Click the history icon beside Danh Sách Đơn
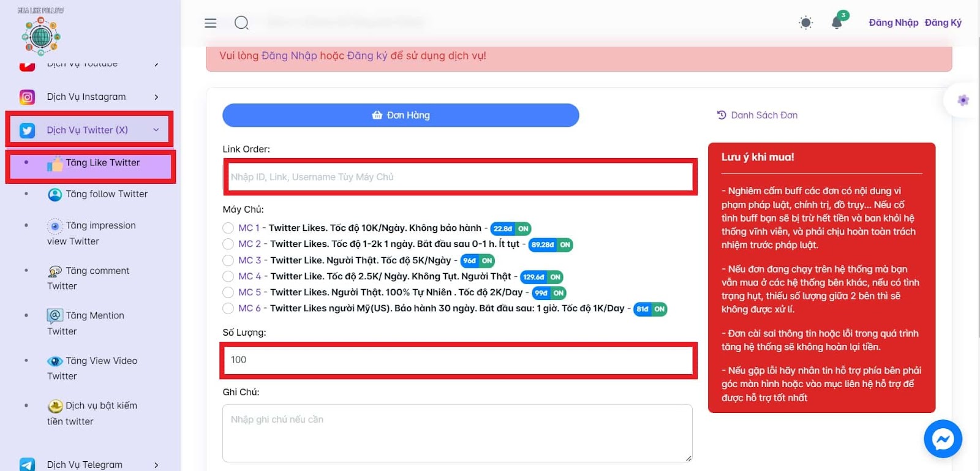The height and width of the screenshot is (471, 980). click(x=722, y=115)
